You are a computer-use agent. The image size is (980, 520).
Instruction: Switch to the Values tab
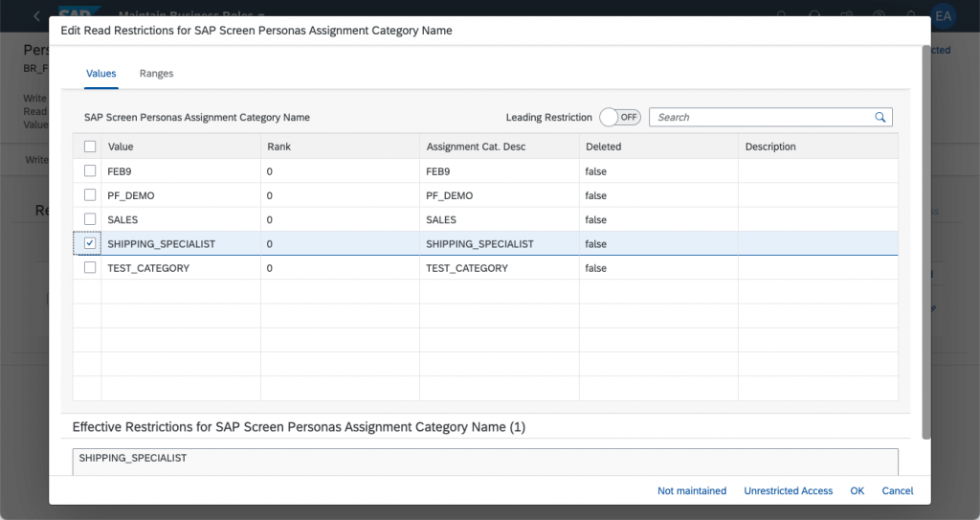pyautogui.click(x=101, y=73)
